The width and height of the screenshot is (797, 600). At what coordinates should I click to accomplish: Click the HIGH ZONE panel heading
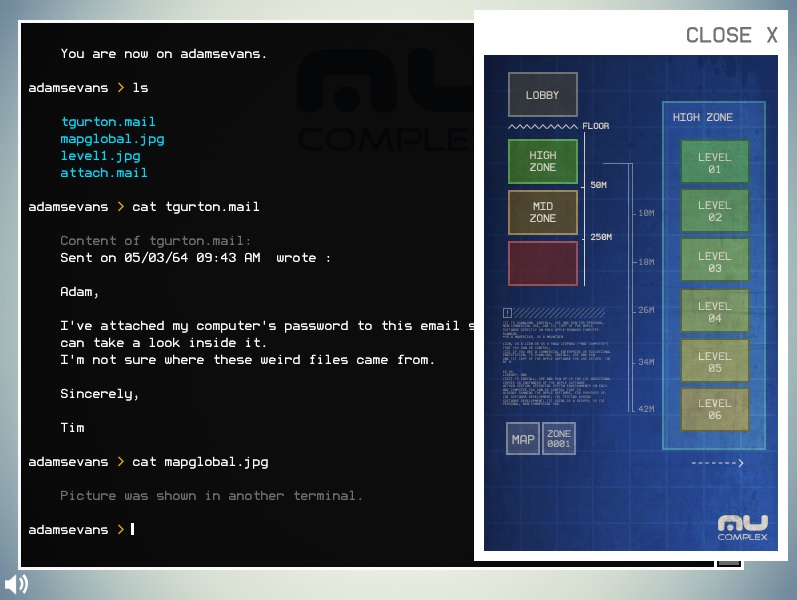pyautogui.click(x=702, y=117)
